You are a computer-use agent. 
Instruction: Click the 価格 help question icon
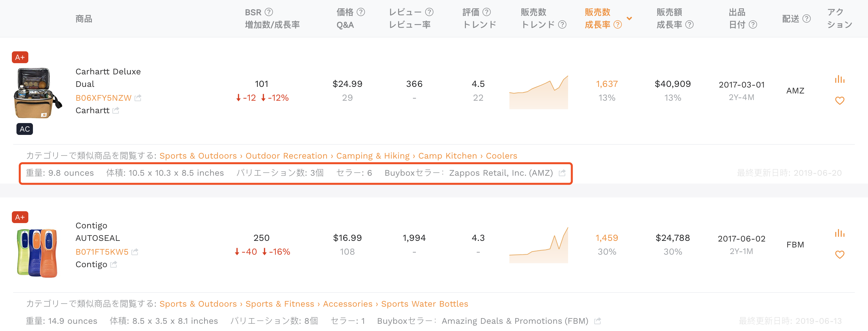[361, 12]
